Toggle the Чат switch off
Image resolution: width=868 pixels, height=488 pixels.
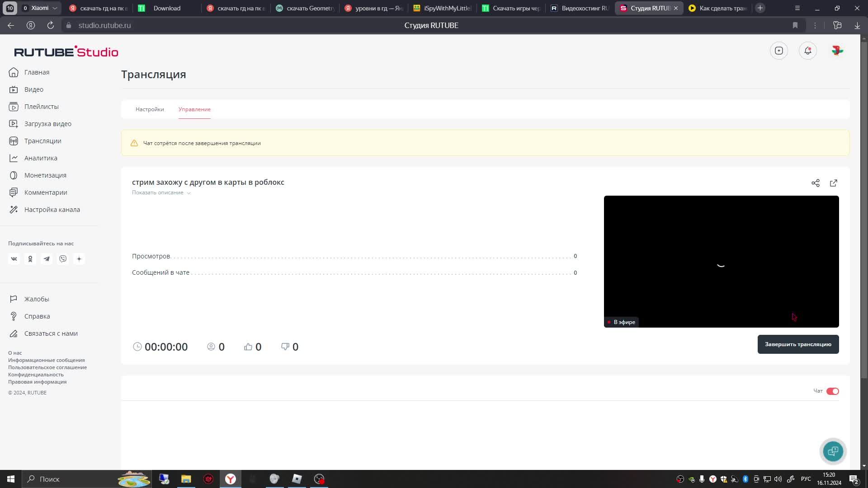832,391
